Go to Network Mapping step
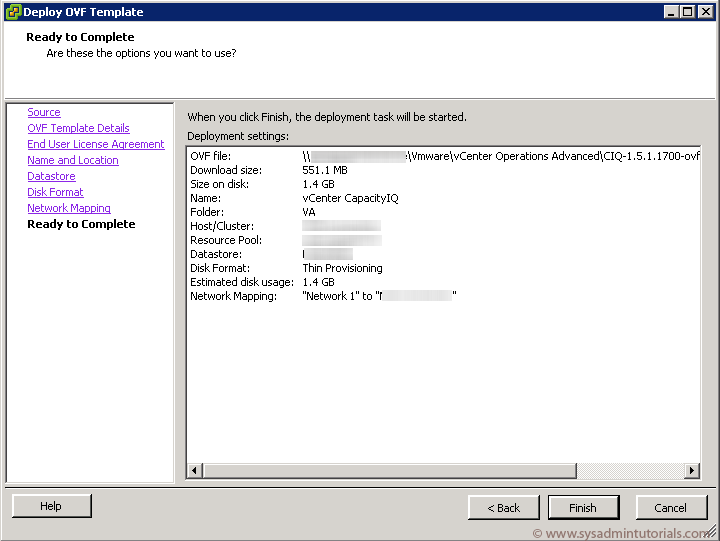Screen dimensions: 720x541 coord(69,208)
